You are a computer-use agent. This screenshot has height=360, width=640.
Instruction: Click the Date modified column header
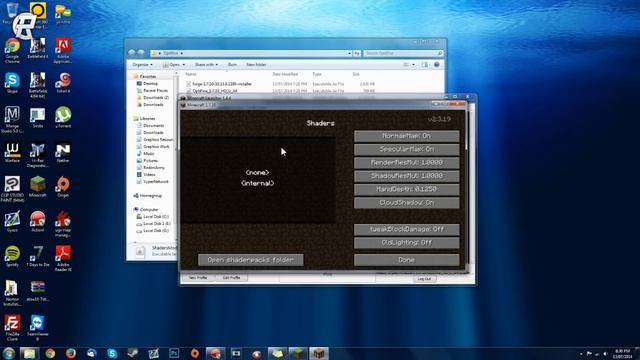click(x=285, y=74)
